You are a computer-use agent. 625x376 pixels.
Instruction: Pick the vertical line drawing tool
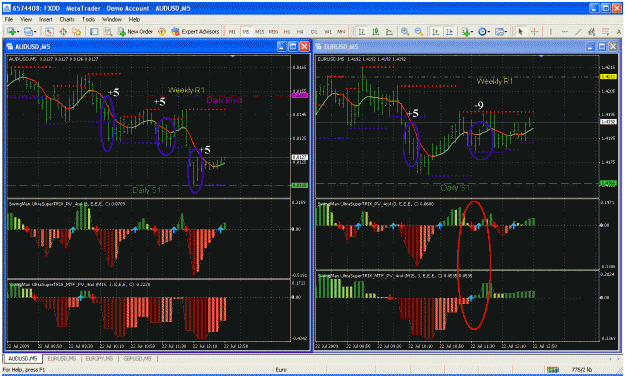click(551, 31)
